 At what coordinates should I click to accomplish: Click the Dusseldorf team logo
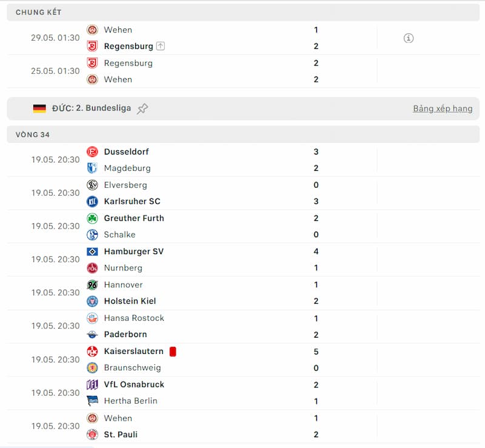tap(92, 152)
